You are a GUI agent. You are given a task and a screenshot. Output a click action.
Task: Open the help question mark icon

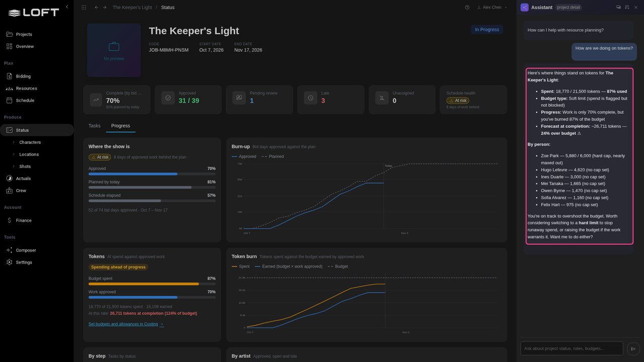(467, 8)
